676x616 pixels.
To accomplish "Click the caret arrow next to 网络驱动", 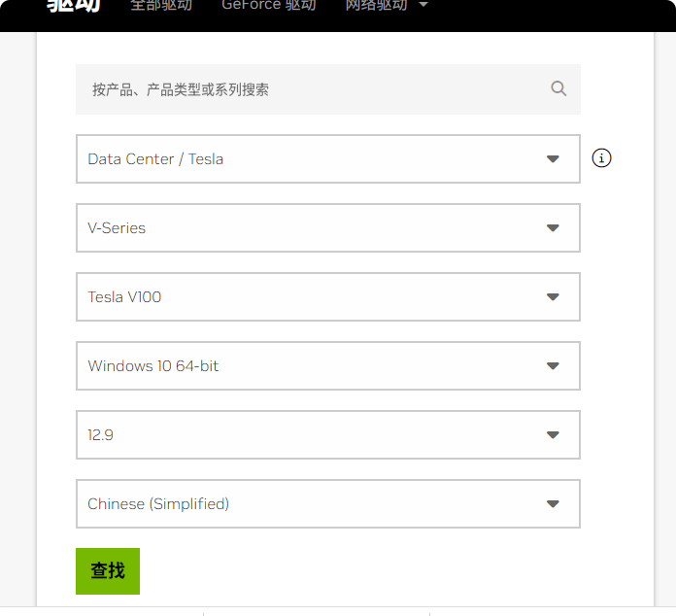I will 422,6.
